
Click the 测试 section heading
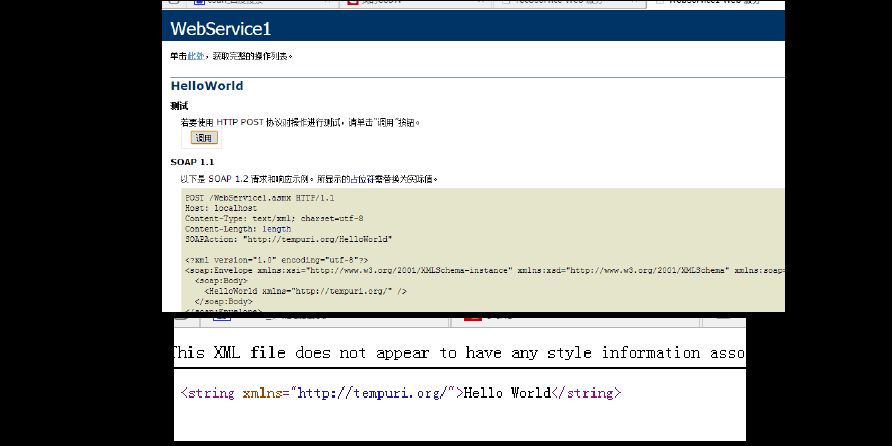coord(179,106)
